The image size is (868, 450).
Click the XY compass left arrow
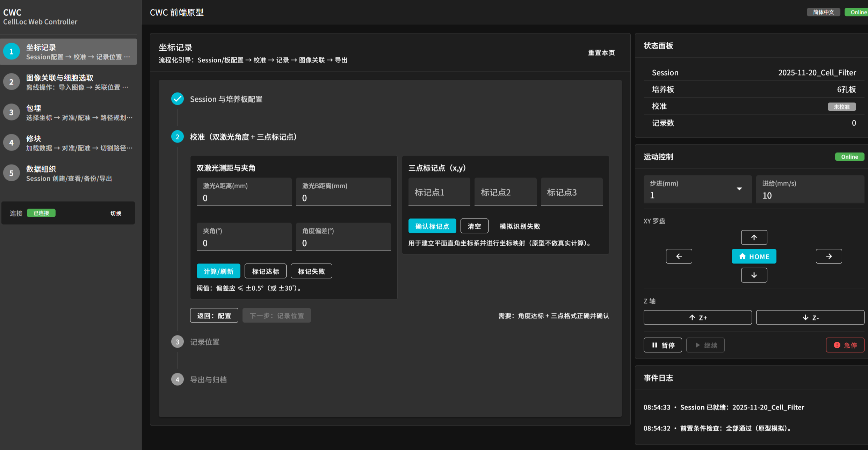tap(679, 256)
